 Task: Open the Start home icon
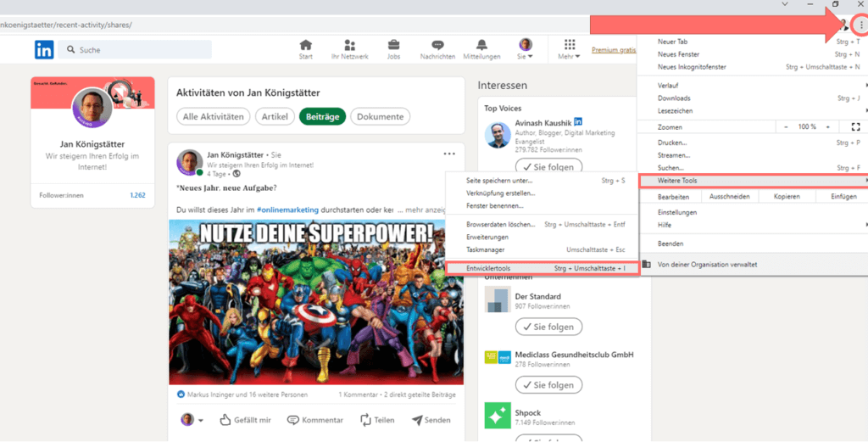coord(305,49)
